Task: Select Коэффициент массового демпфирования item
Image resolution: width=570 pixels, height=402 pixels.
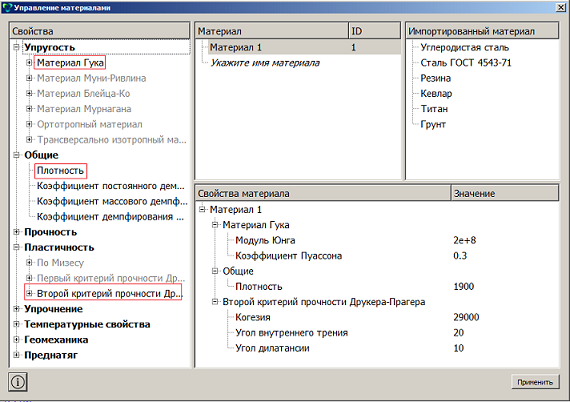Action: [x=112, y=201]
